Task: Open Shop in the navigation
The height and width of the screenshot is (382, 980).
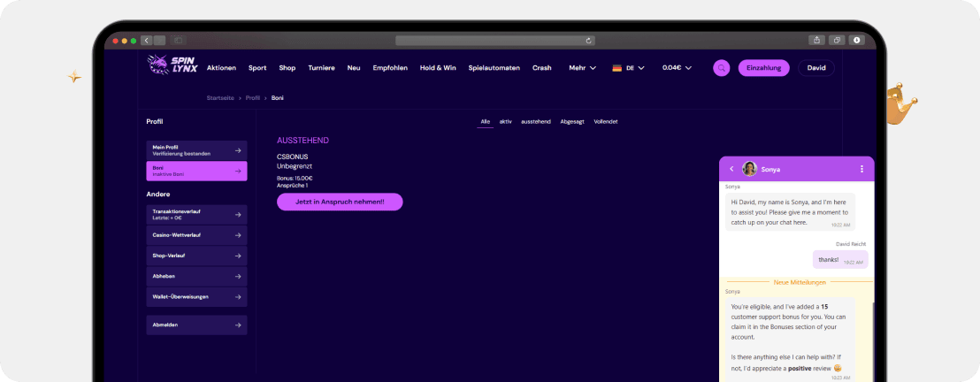Action: (x=287, y=68)
